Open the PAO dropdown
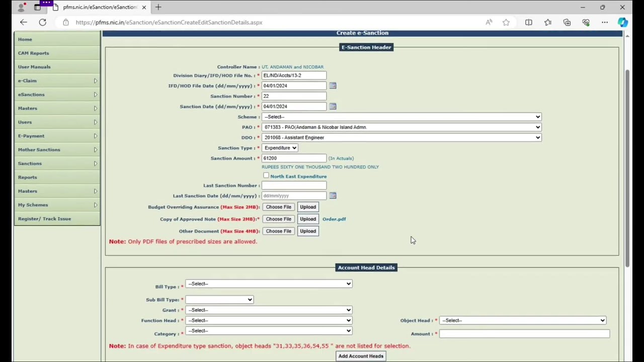The image size is (644, 362). (x=401, y=127)
